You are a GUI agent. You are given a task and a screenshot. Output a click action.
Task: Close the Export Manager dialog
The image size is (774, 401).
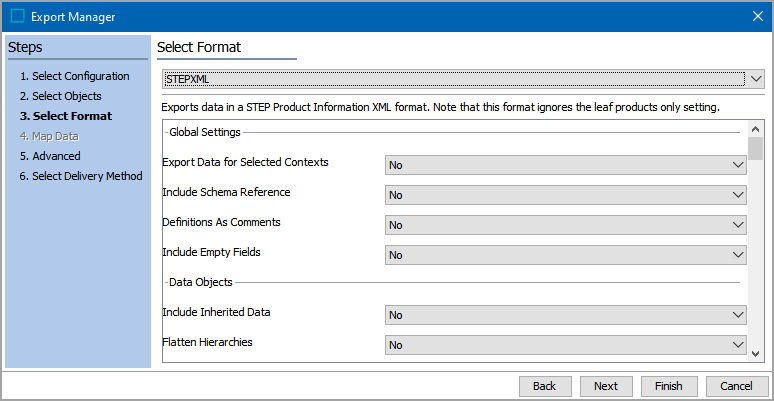(756, 16)
